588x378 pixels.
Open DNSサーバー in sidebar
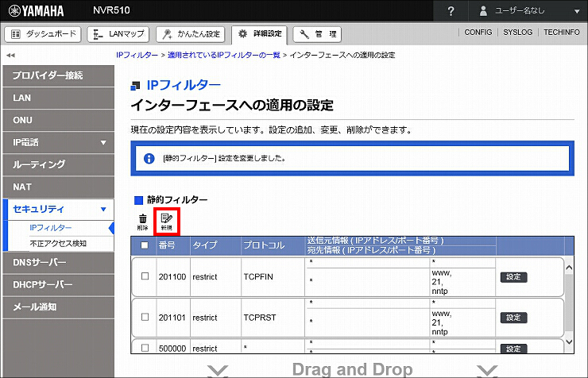pyautogui.click(x=59, y=263)
